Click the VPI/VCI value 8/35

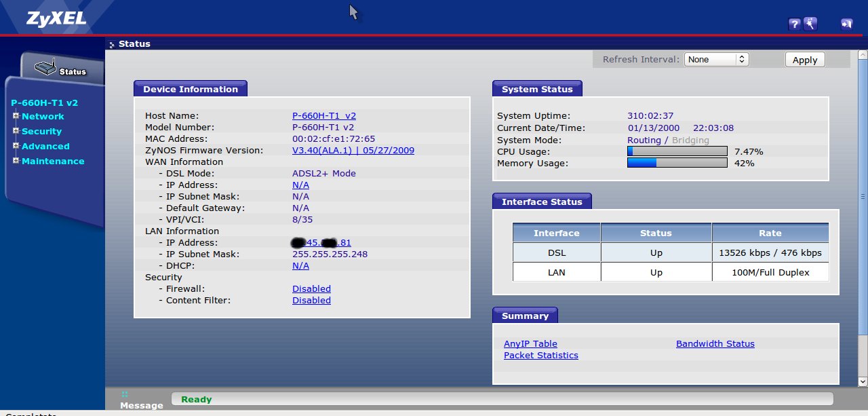[x=302, y=220]
